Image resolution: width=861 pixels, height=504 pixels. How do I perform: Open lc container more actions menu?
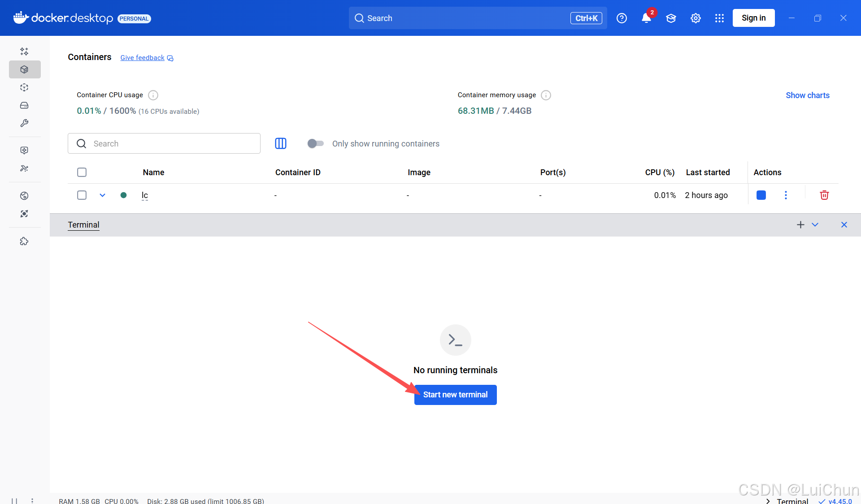click(786, 195)
